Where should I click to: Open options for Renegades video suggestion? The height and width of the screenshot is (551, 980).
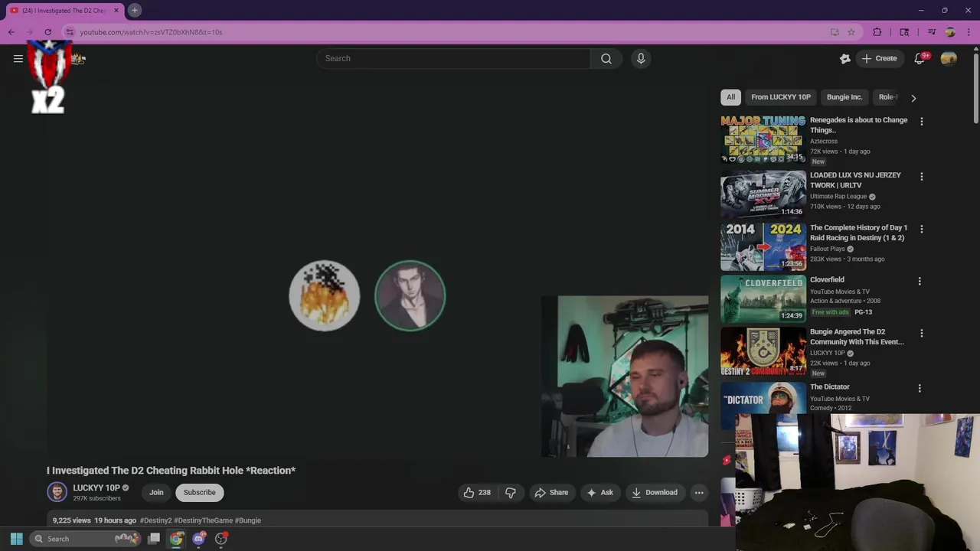(921, 122)
